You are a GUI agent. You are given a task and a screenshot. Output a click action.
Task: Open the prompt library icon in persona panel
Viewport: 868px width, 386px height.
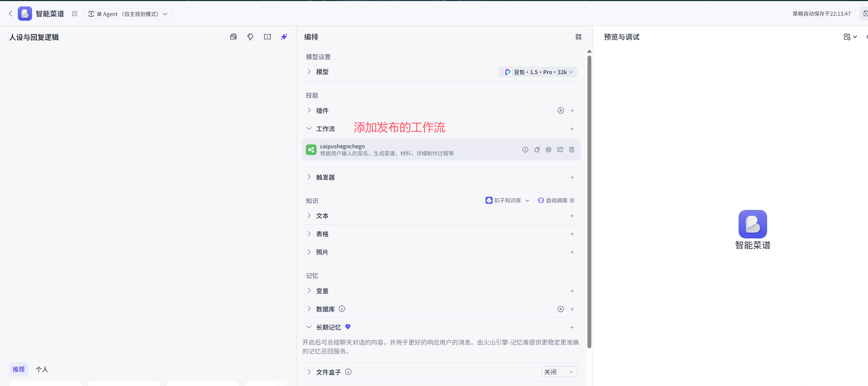(x=233, y=37)
